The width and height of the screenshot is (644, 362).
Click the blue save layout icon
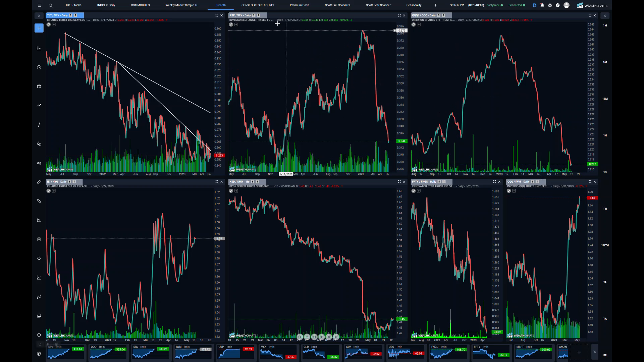coord(534,5)
